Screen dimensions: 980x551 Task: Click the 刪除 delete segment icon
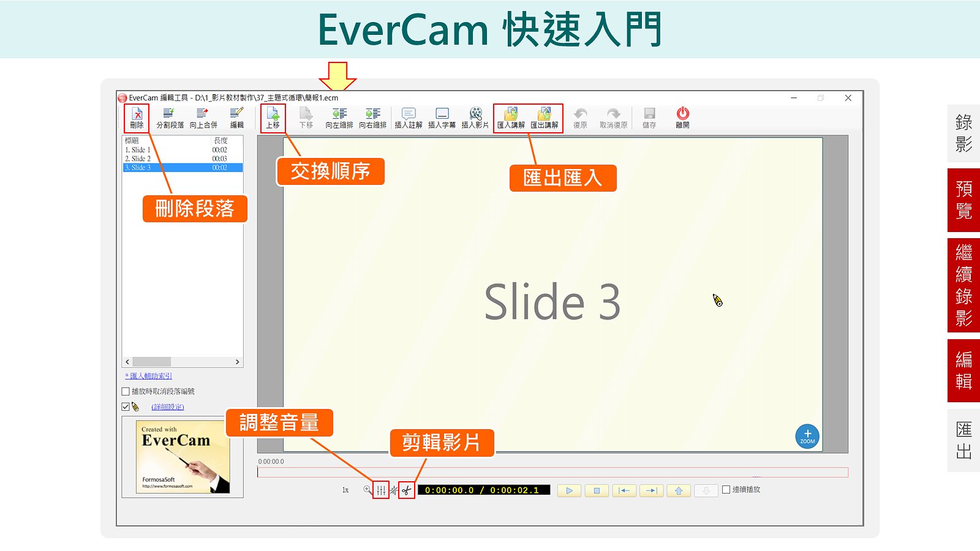point(137,117)
